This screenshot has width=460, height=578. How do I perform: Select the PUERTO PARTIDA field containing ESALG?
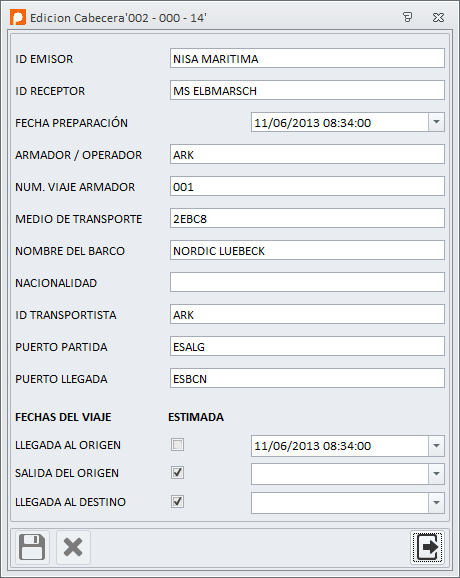click(307, 346)
